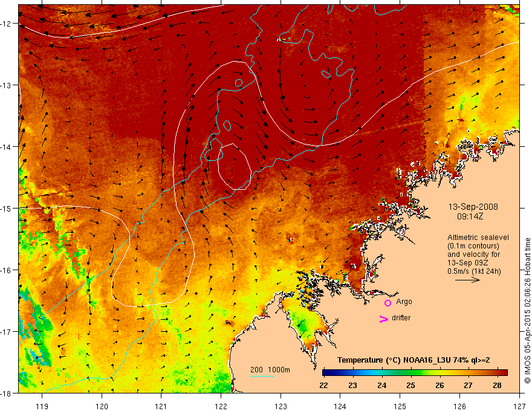This screenshot has width=532, height=411.
Task: Click the longitude 121 axis label
Action: point(161,406)
